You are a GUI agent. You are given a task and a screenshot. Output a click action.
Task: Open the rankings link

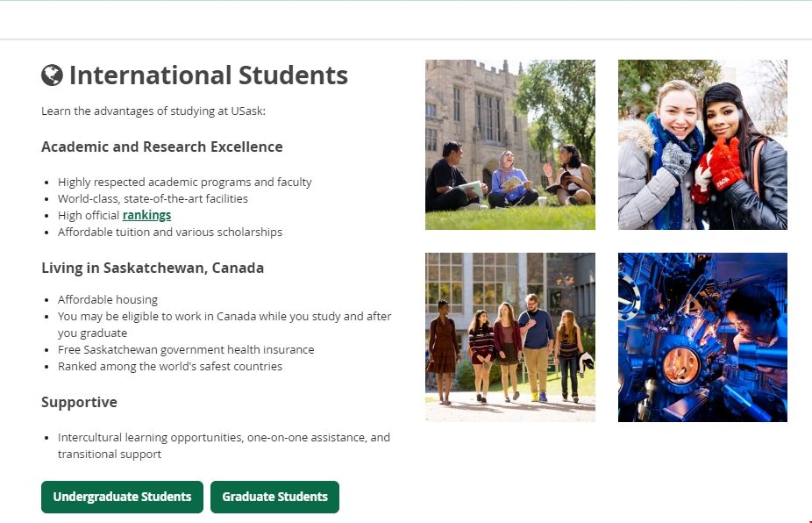pos(146,215)
